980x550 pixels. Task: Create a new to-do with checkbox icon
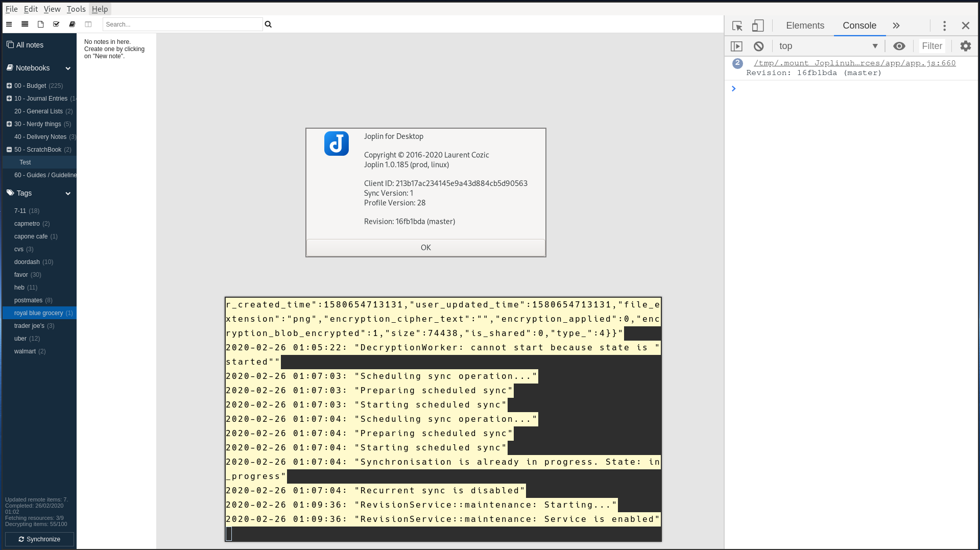point(56,24)
